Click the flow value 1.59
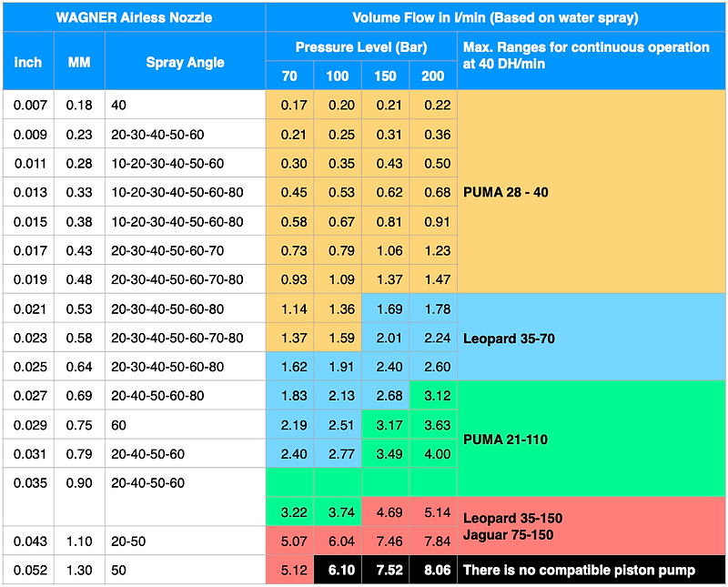The width and height of the screenshot is (728, 587). click(341, 338)
